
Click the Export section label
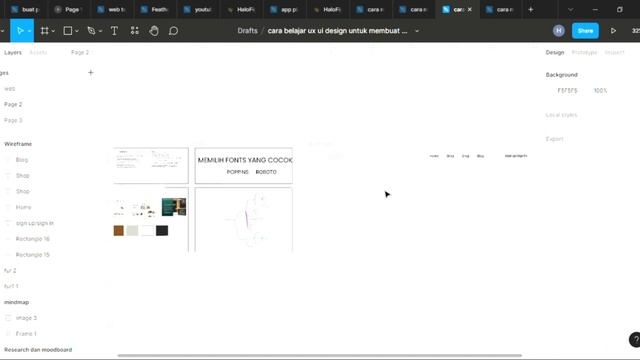coord(554,139)
